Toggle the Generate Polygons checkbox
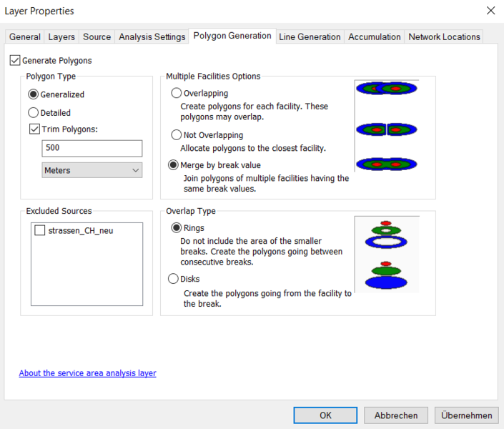This screenshot has height=429, width=504. [16, 61]
